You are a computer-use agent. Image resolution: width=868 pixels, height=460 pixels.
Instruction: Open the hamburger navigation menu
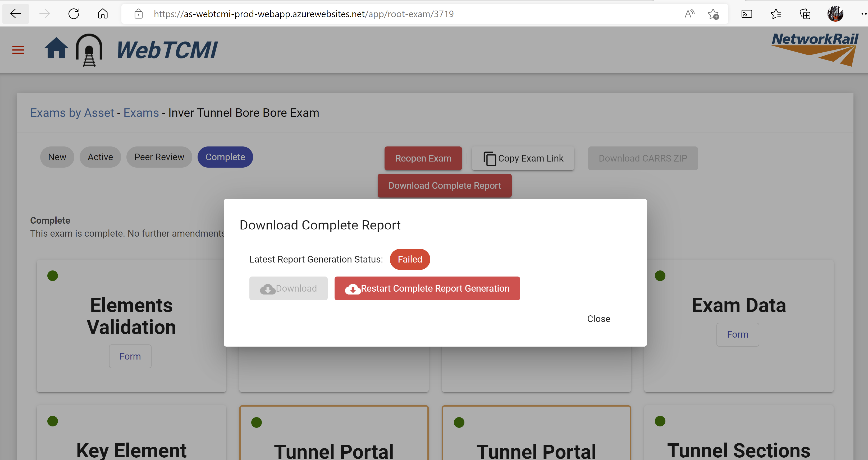point(18,50)
